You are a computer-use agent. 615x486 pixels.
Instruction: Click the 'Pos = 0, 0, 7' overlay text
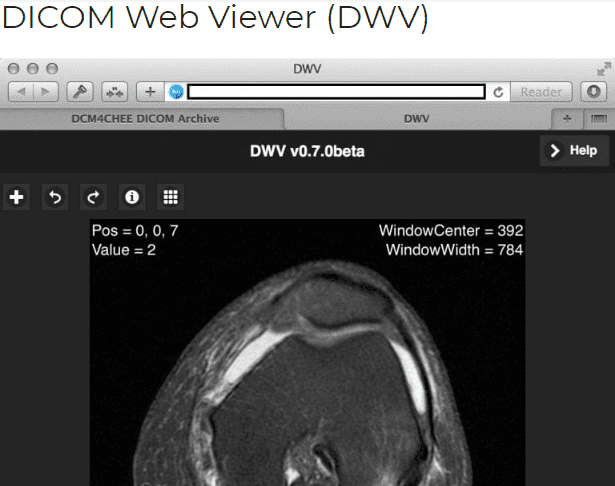click(135, 231)
